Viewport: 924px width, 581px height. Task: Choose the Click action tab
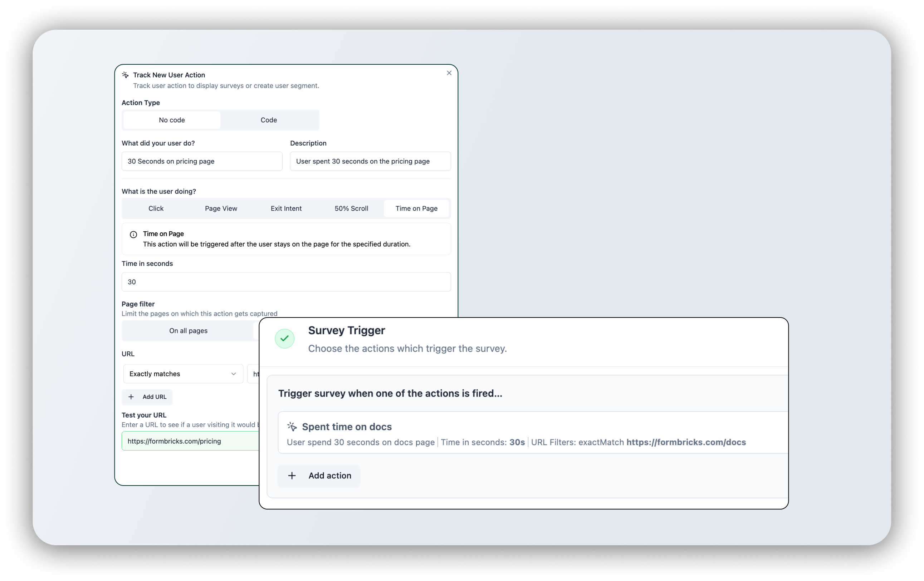point(156,208)
